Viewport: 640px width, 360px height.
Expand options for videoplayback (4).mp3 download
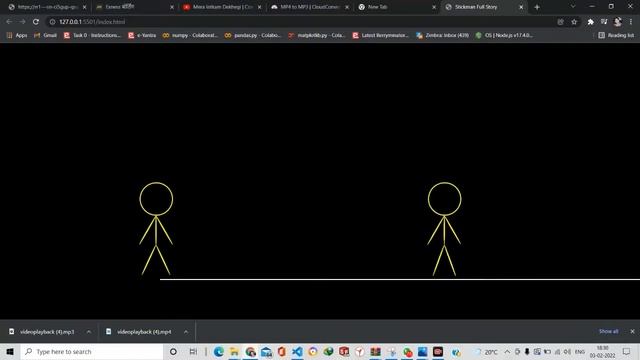(89, 332)
